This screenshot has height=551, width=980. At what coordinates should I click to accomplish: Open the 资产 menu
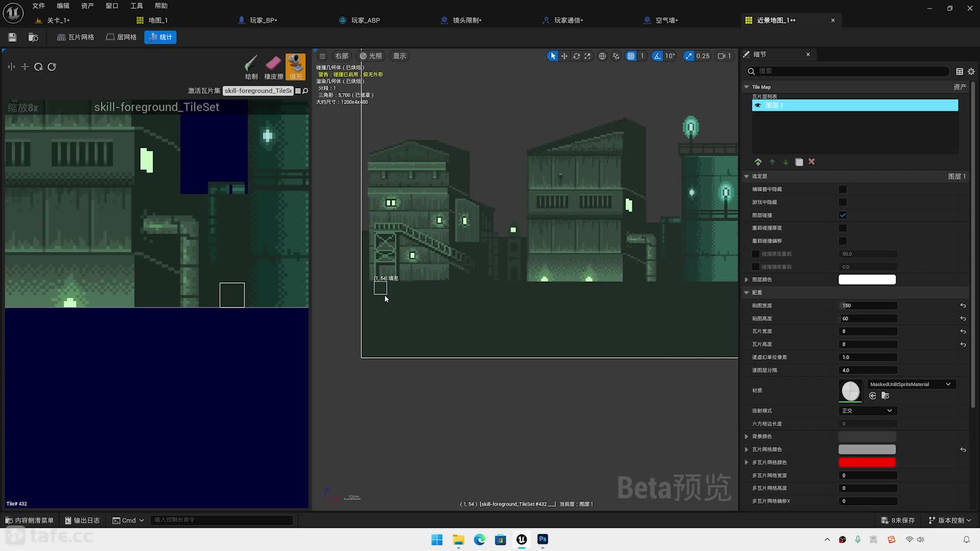[x=87, y=6]
